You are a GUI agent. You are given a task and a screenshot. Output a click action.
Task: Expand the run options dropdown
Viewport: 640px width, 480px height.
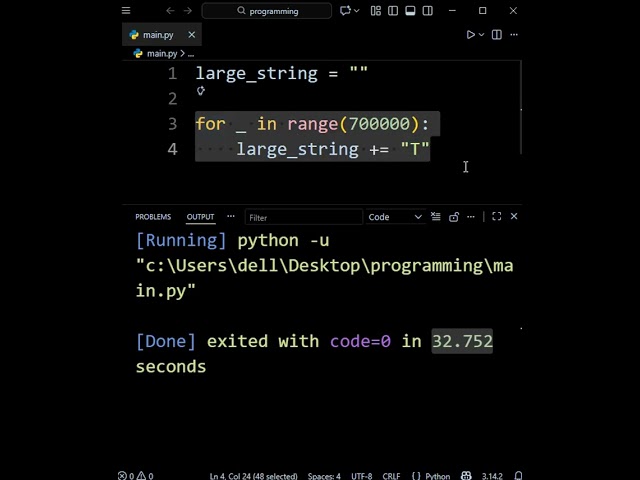click(x=482, y=35)
